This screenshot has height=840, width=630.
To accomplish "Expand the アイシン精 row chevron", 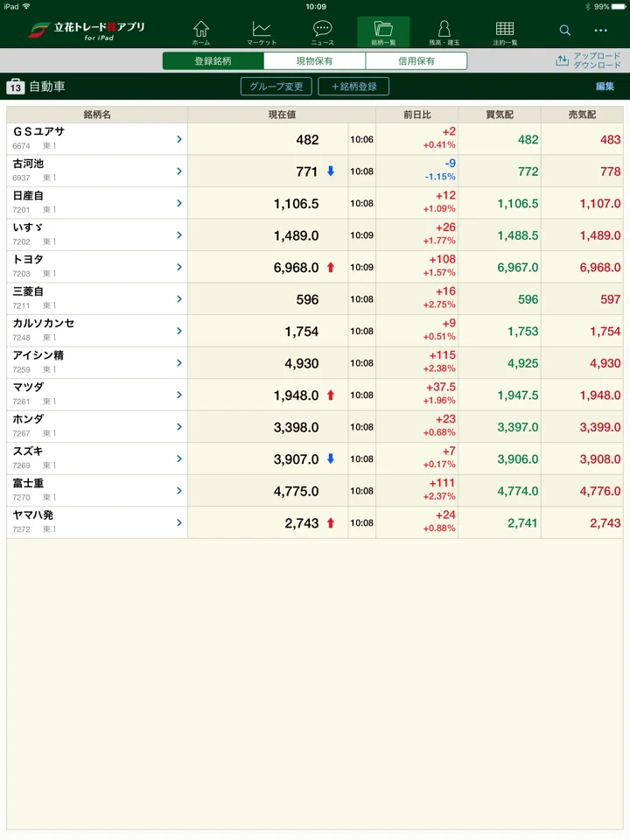I will [x=179, y=363].
